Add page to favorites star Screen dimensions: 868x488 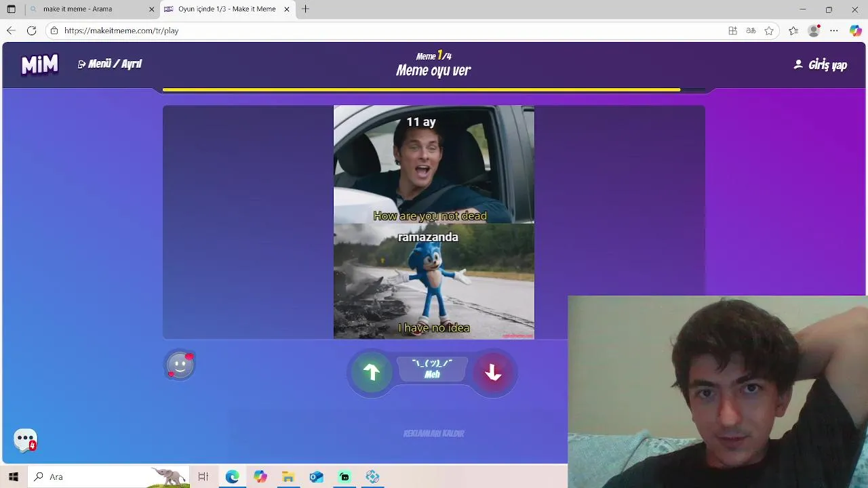click(769, 30)
